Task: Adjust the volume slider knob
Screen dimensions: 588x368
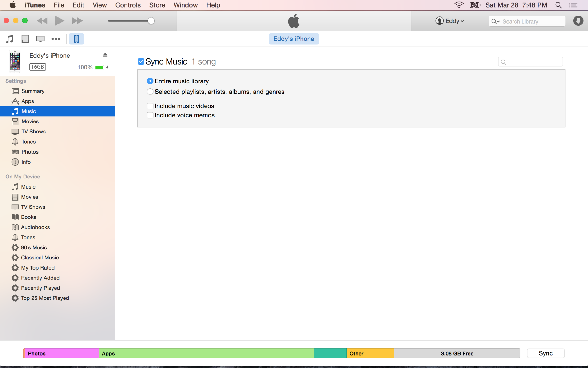Action: [x=151, y=21]
